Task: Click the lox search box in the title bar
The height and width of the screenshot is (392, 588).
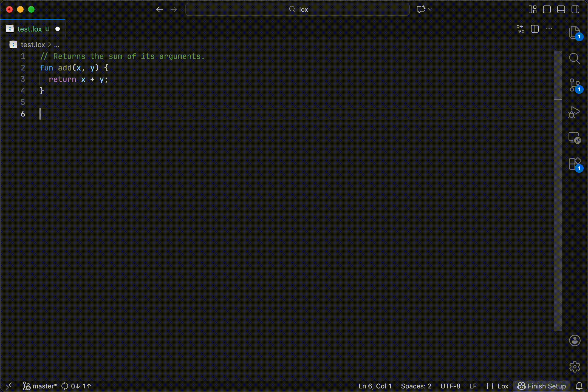Action: click(297, 9)
